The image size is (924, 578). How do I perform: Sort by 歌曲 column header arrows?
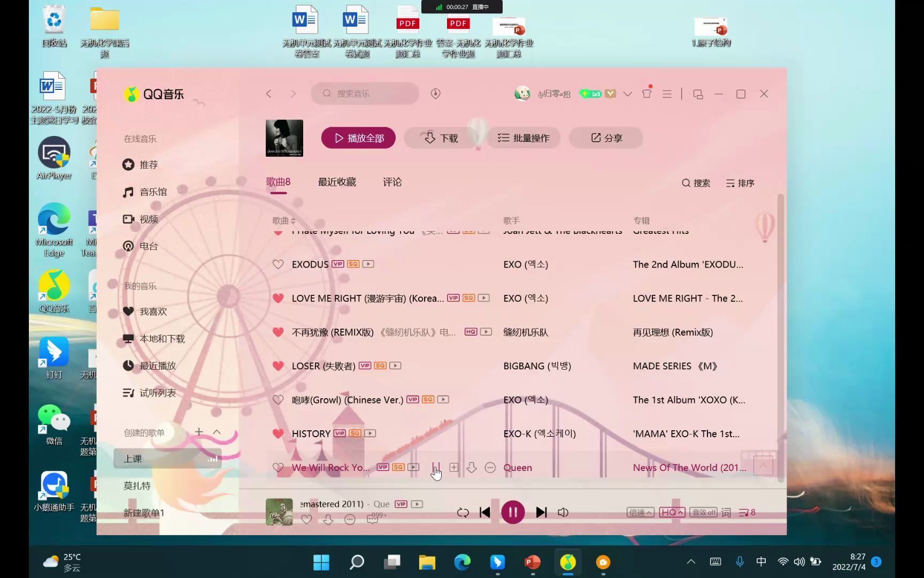tap(293, 221)
